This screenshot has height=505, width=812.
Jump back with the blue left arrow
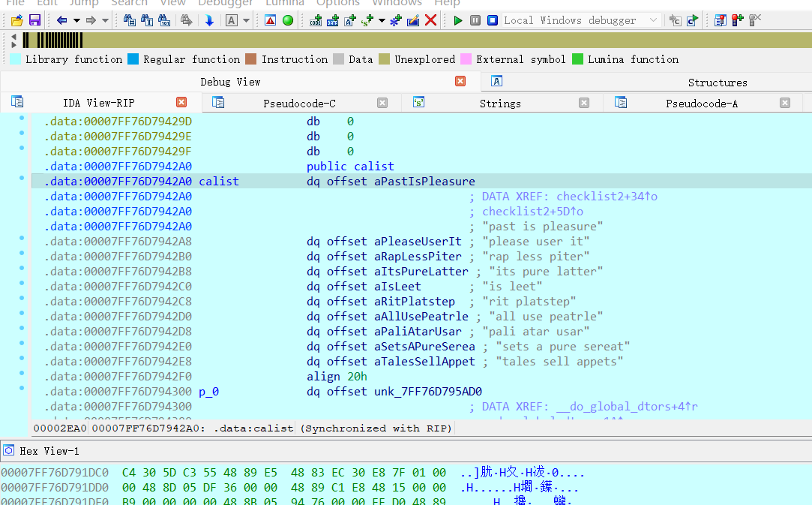click(x=61, y=20)
